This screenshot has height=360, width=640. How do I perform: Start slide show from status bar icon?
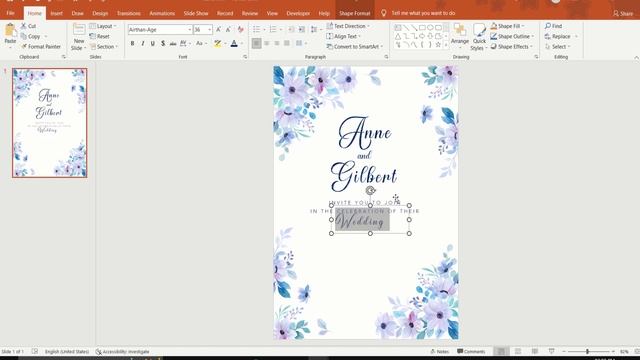(x=551, y=351)
